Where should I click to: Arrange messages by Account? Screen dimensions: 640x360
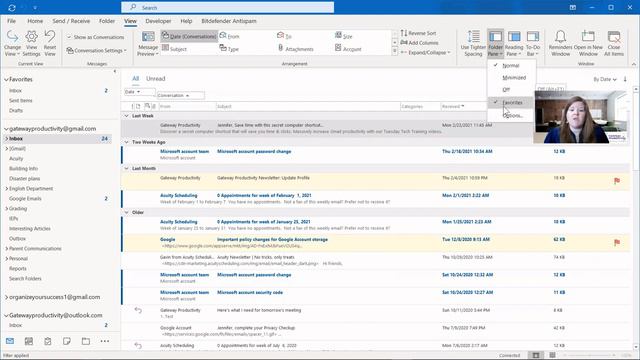pos(348,49)
